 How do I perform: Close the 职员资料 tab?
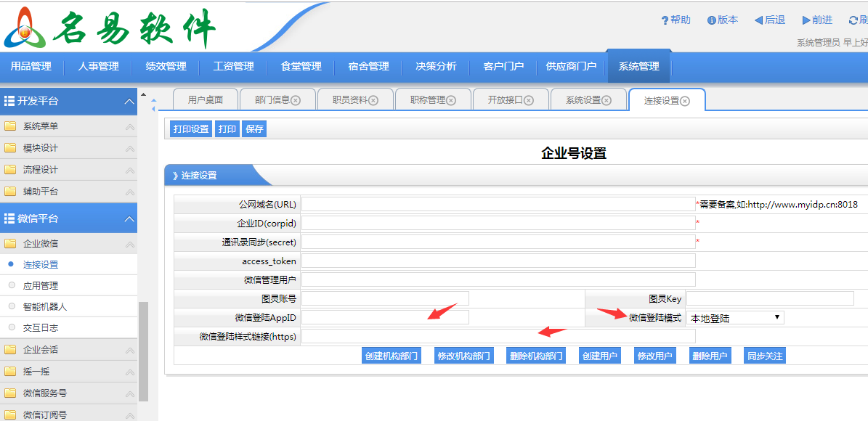coord(373,101)
